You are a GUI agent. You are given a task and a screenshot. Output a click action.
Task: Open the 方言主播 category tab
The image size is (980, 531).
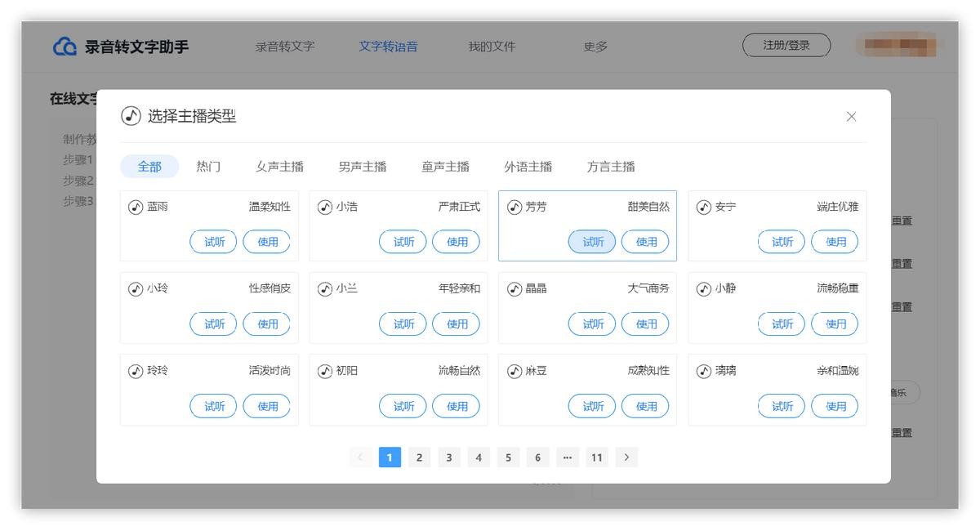tap(610, 167)
